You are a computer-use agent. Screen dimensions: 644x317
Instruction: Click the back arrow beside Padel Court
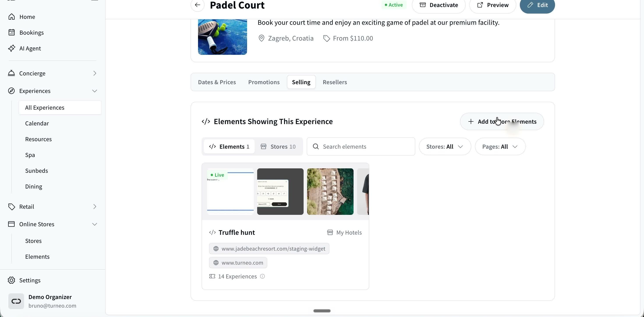coord(198,5)
